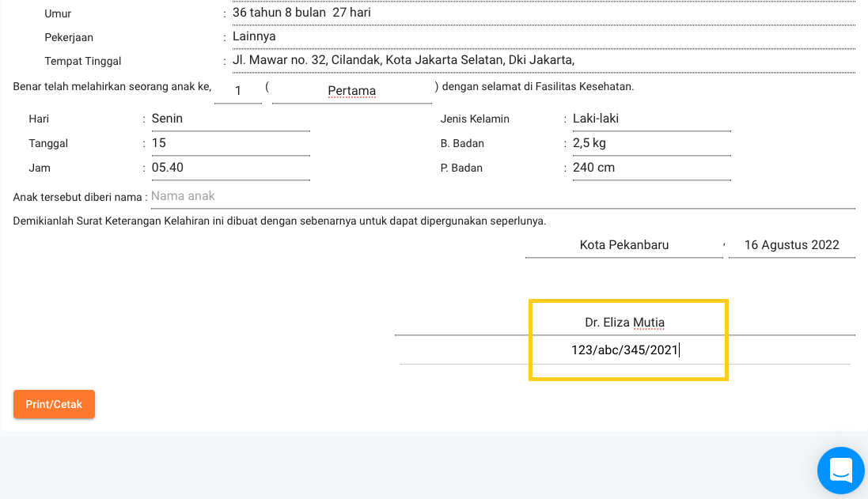Click the Pekerjaan label
868x499 pixels.
pyautogui.click(x=69, y=38)
